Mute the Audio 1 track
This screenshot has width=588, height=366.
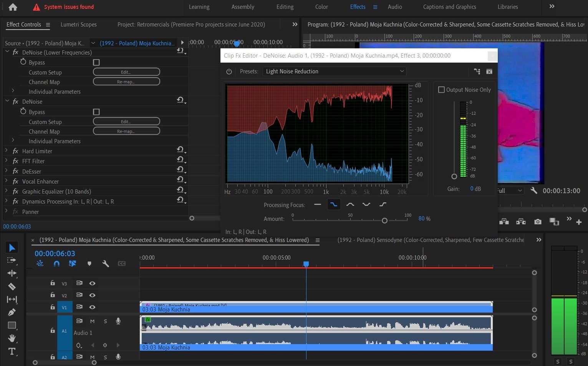(x=92, y=321)
